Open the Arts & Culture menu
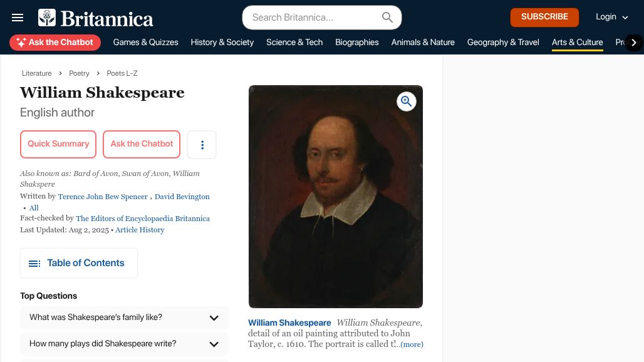The width and height of the screenshot is (644, 362). pyautogui.click(x=577, y=42)
